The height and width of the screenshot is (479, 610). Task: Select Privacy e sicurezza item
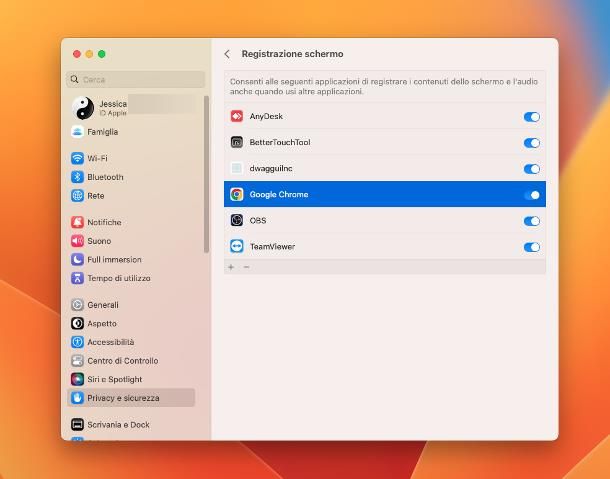pyautogui.click(x=131, y=398)
